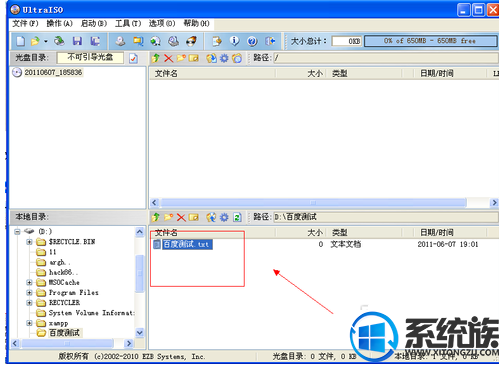Select disc 20110607_185836 in tree
This screenshot has width=499, height=365.
tap(53, 72)
